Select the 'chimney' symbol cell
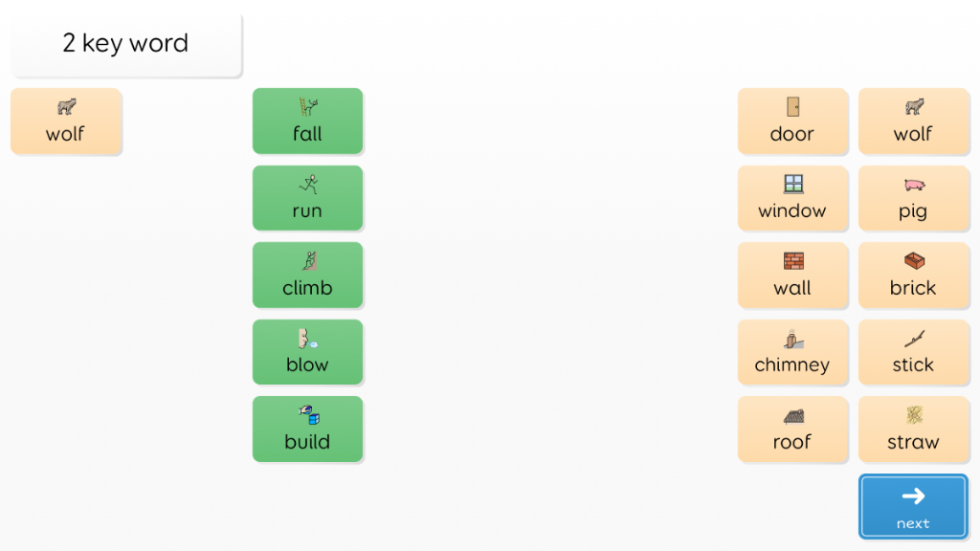This screenshot has height=551, width=980. coord(792,352)
